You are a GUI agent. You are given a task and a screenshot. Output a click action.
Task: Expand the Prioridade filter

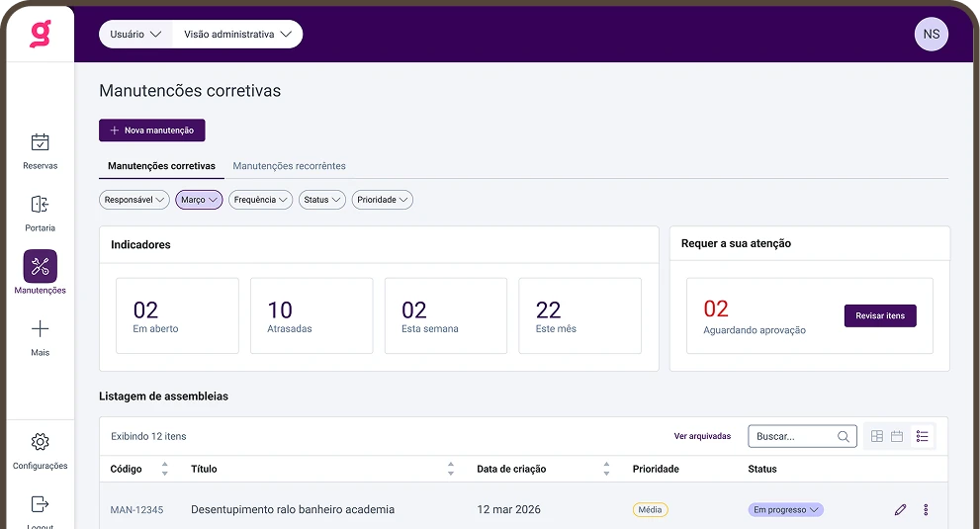point(382,200)
